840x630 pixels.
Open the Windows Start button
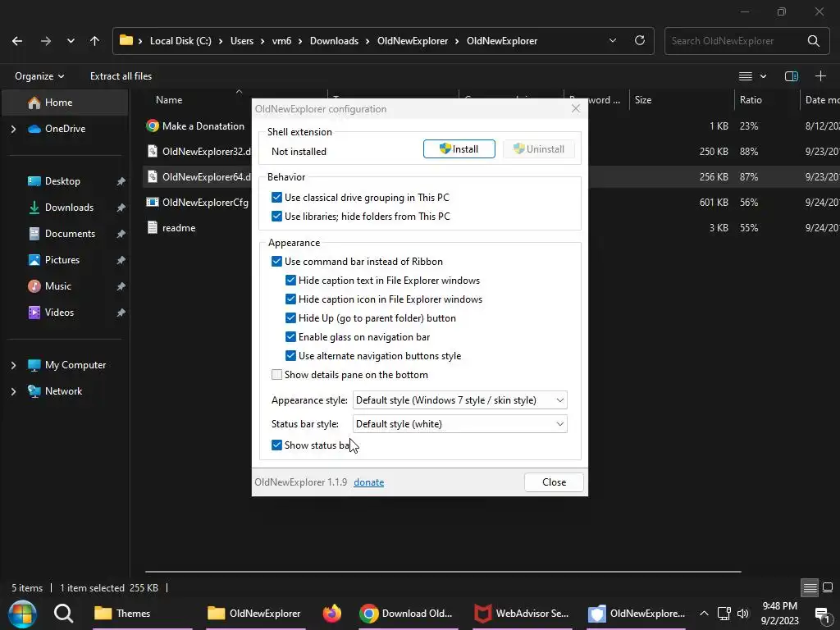[x=22, y=614]
